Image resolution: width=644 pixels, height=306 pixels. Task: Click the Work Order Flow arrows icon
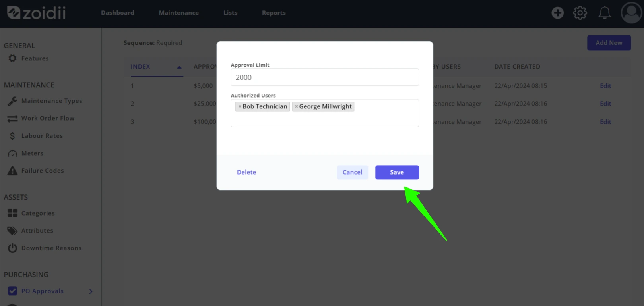tap(12, 118)
